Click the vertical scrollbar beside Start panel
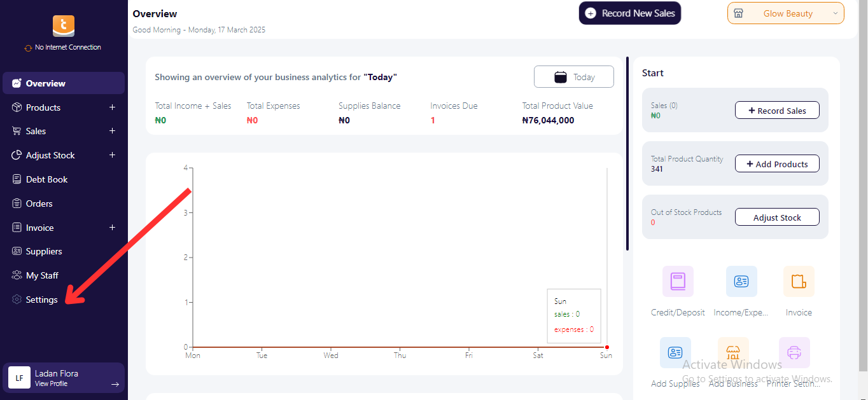This screenshot has width=868, height=400. 627,154
